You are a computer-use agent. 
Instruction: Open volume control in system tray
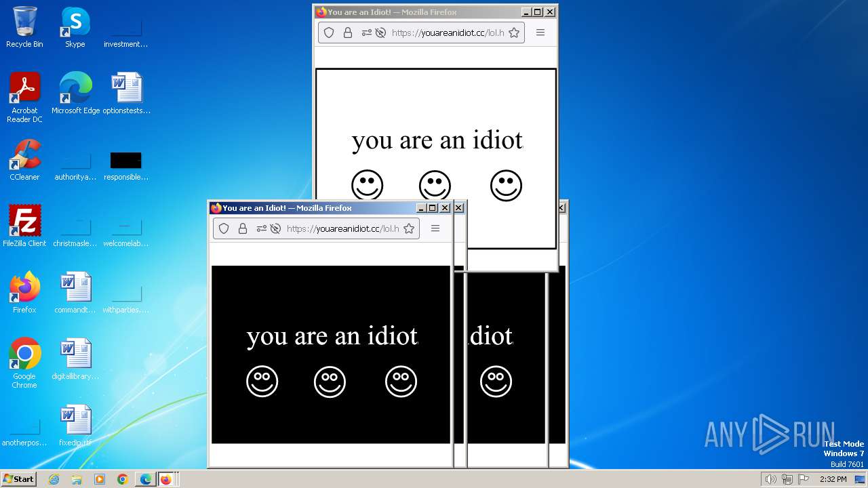770,479
